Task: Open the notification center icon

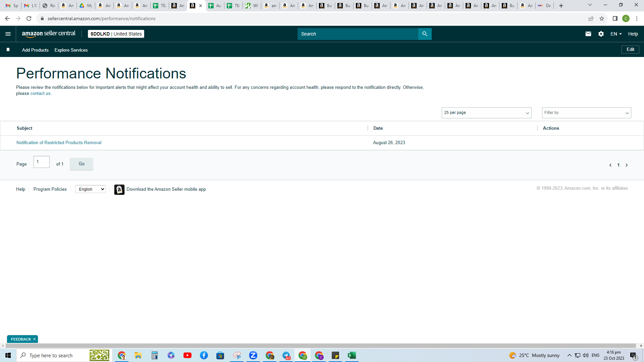Action: click(634, 356)
